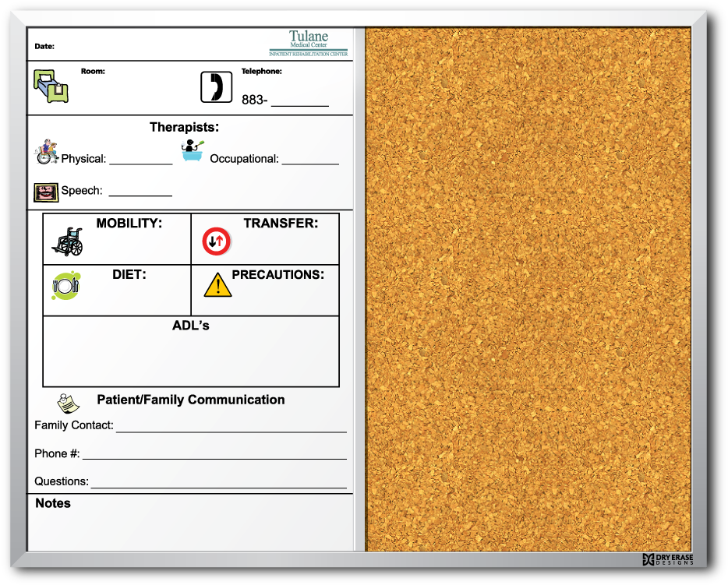
Task: Click the Mobility wheelchair icon
Action: tap(68, 241)
